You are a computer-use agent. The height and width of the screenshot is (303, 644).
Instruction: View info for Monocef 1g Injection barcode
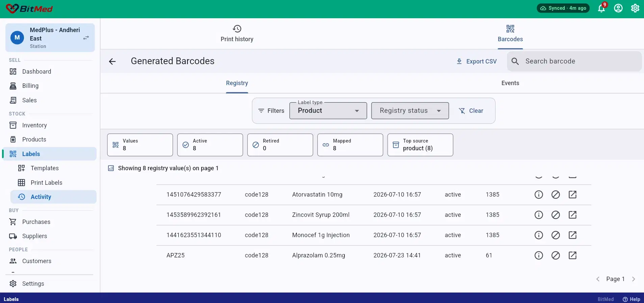pyautogui.click(x=539, y=235)
